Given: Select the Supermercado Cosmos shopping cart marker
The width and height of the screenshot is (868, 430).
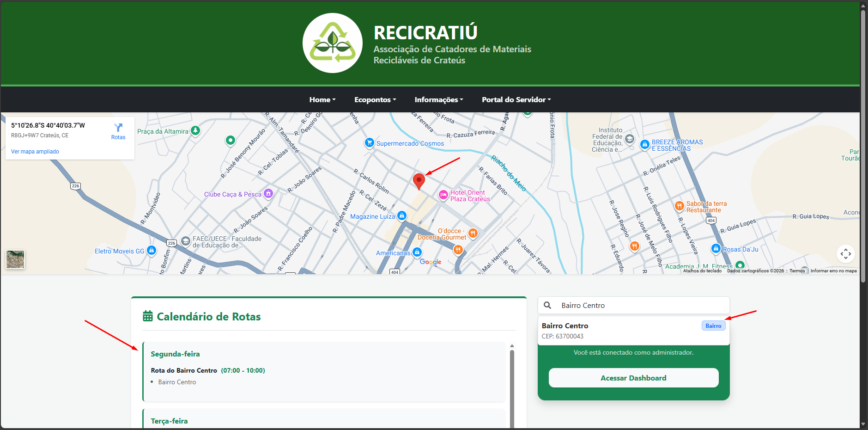Looking at the screenshot, I should [x=370, y=143].
